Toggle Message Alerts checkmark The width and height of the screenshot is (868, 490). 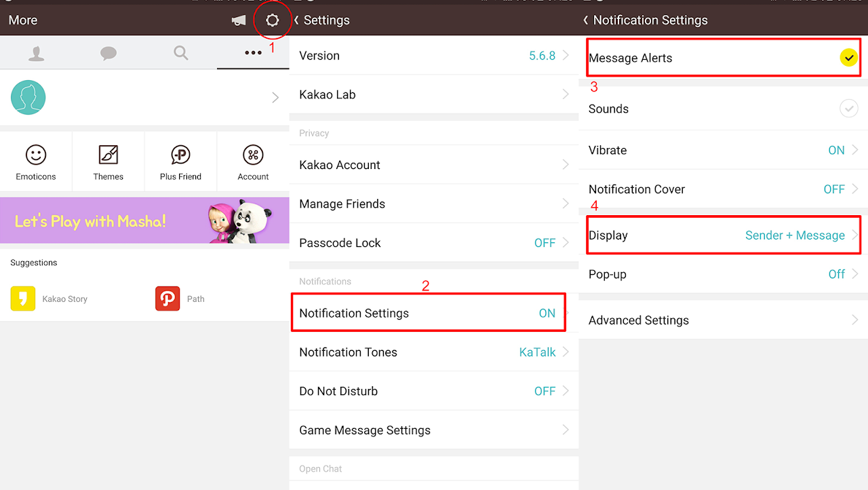(848, 58)
